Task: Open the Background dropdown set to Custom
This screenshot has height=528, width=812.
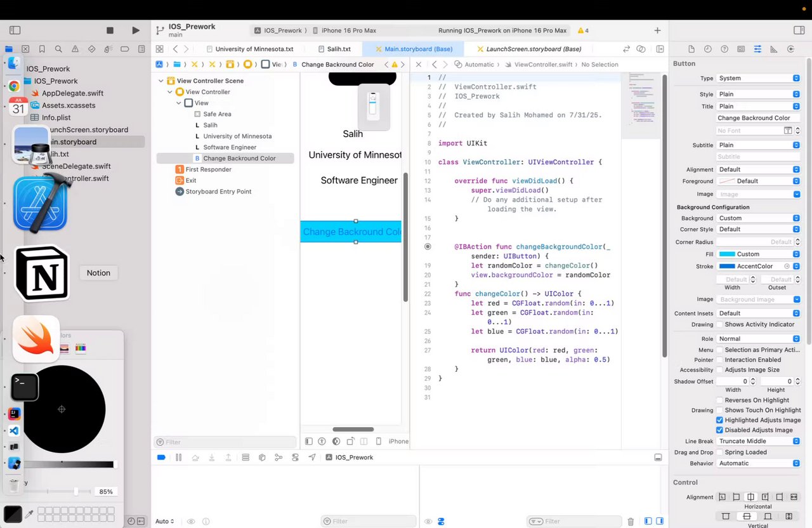Action: tap(758, 218)
